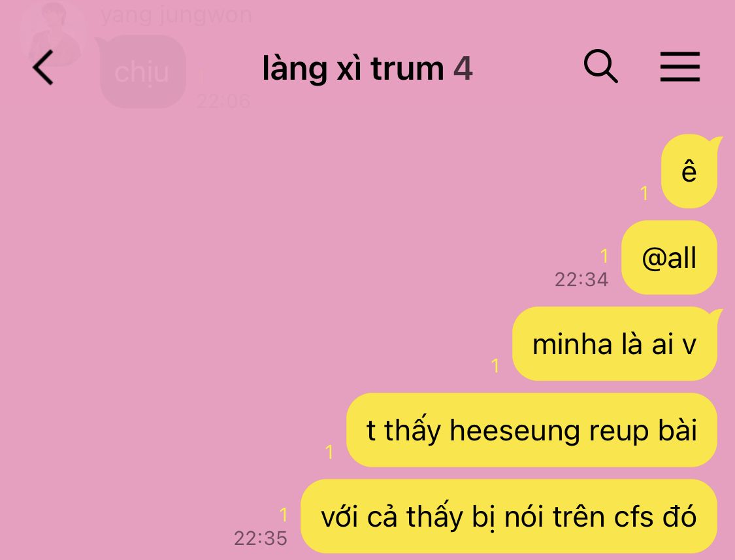Tap read count beside minha là ai v
The height and width of the screenshot is (560, 735).
[495, 365]
